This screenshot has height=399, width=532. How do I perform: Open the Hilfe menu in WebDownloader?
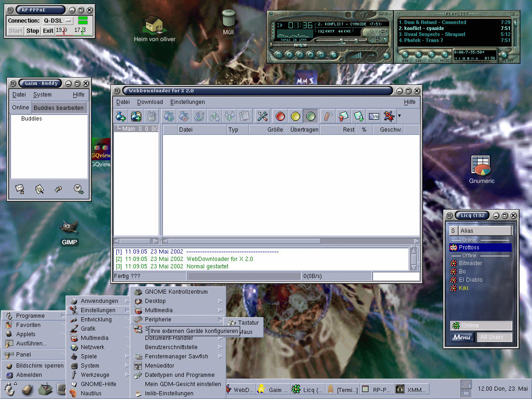coord(410,102)
